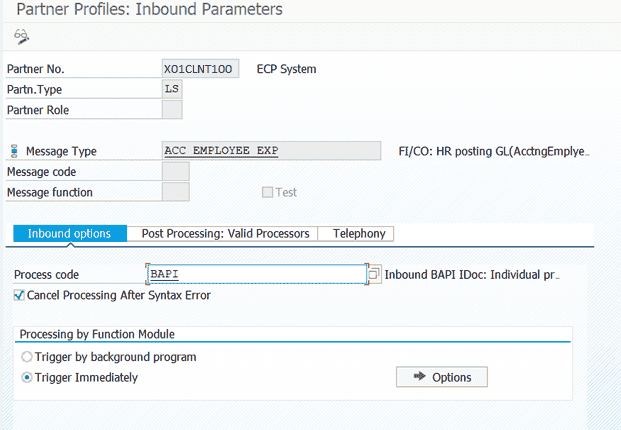Uncheck Cancel Processing After Syntax Error

pos(20,295)
